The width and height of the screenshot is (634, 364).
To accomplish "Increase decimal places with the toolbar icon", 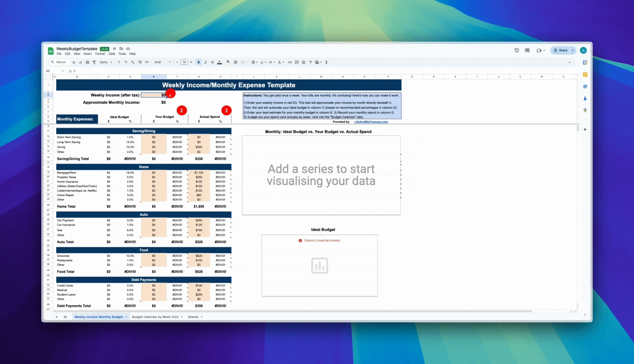I will tap(140, 62).
